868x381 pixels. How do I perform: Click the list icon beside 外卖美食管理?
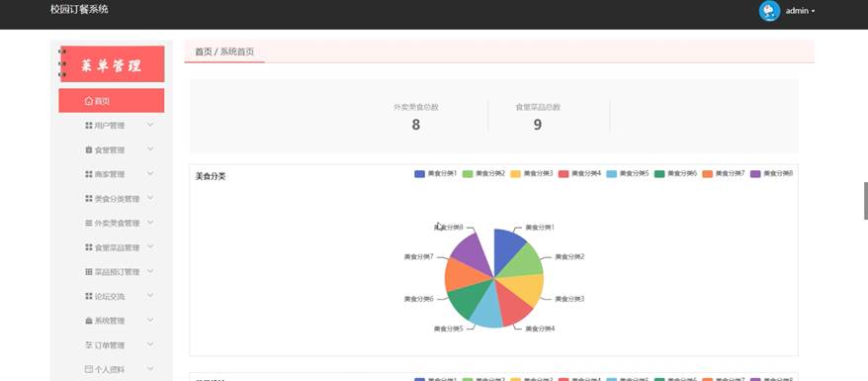[x=89, y=224]
